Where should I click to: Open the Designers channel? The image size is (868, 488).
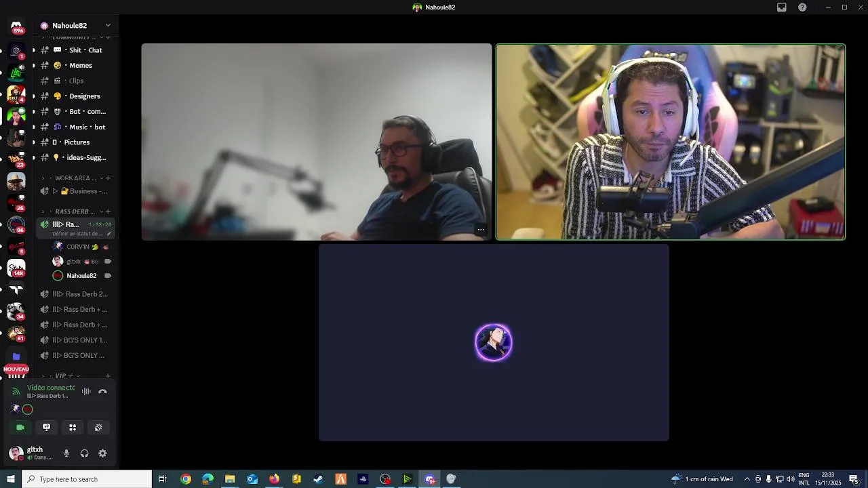point(76,96)
